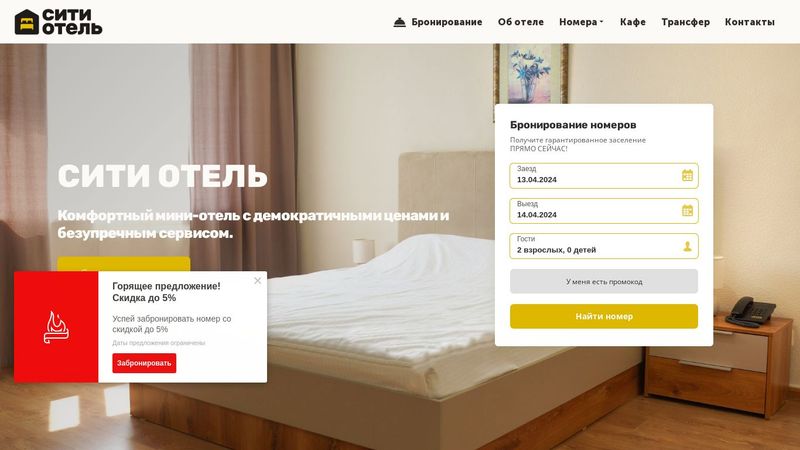Close the Горящее предложение popup
Viewport: 800px width, 450px height.
[x=258, y=281]
